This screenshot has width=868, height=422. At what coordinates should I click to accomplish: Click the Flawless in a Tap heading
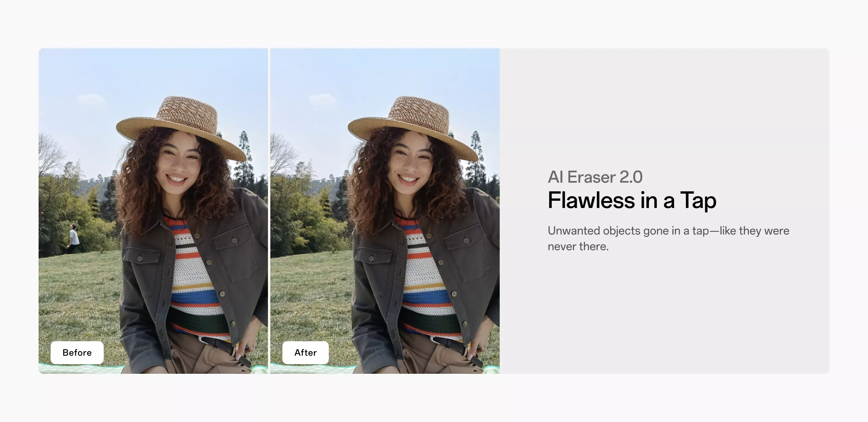coord(632,200)
